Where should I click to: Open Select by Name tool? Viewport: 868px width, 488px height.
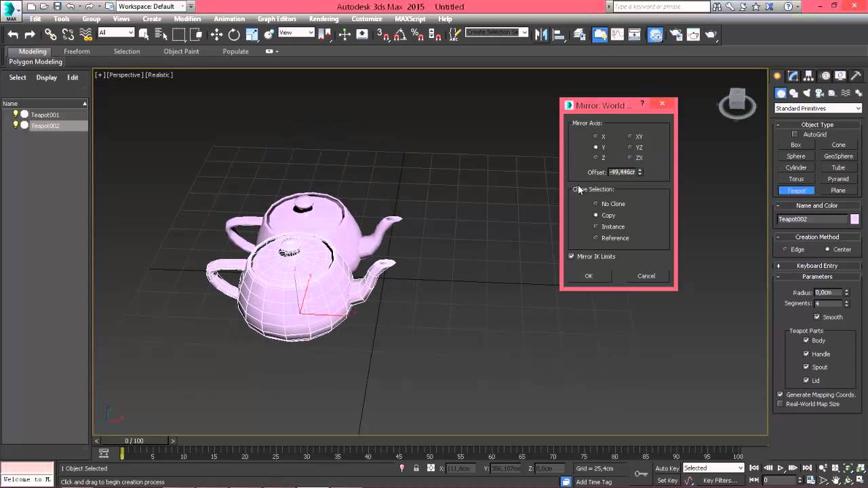161,35
